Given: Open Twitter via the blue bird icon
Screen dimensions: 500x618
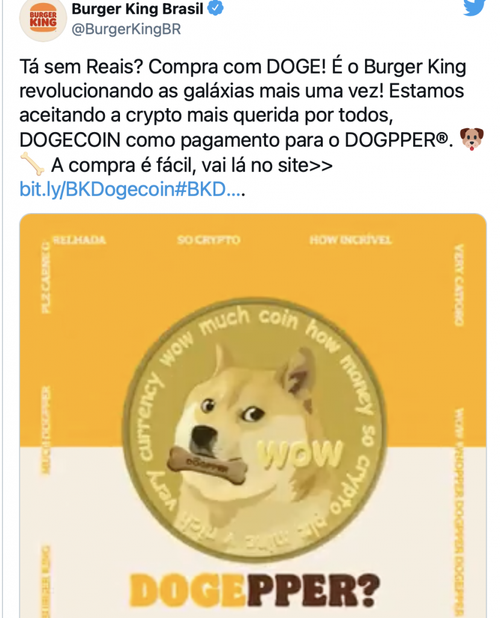Looking at the screenshot, I should [474, 7].
